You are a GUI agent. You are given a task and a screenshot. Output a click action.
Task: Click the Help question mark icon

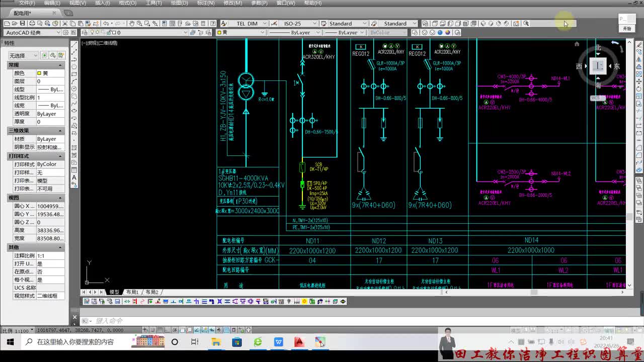pyautogui.click(x=213, y=24)
